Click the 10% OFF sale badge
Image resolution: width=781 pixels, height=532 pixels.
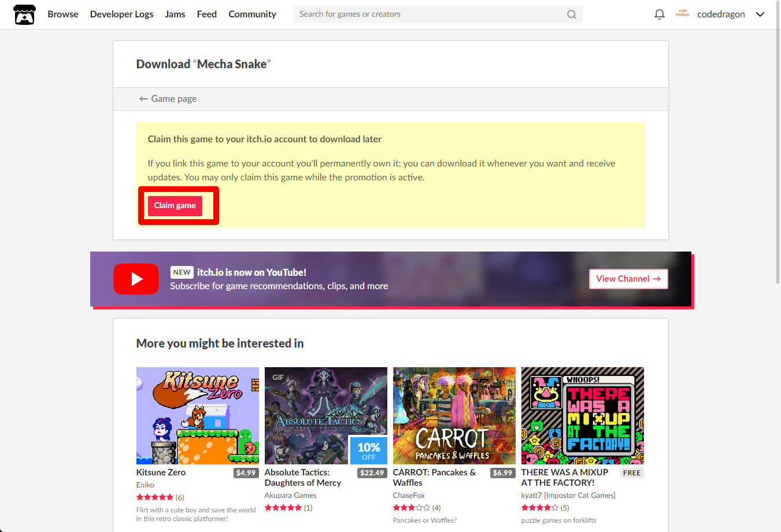(x=368, y=450)
